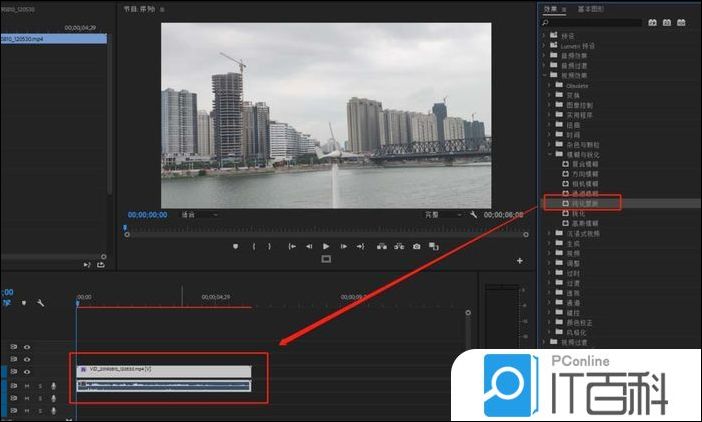Switch to the 基本图形 tab
This screenshot has width=702, height=422.
591,9
